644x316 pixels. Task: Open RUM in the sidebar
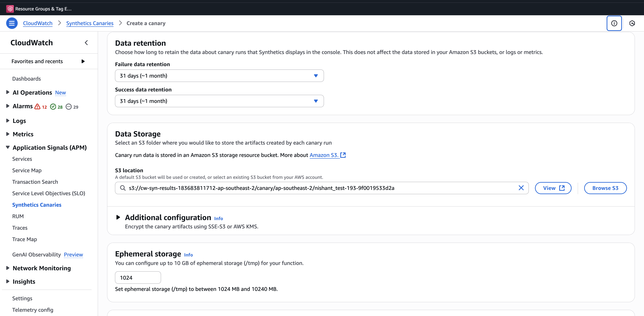(x=18, y=216)
